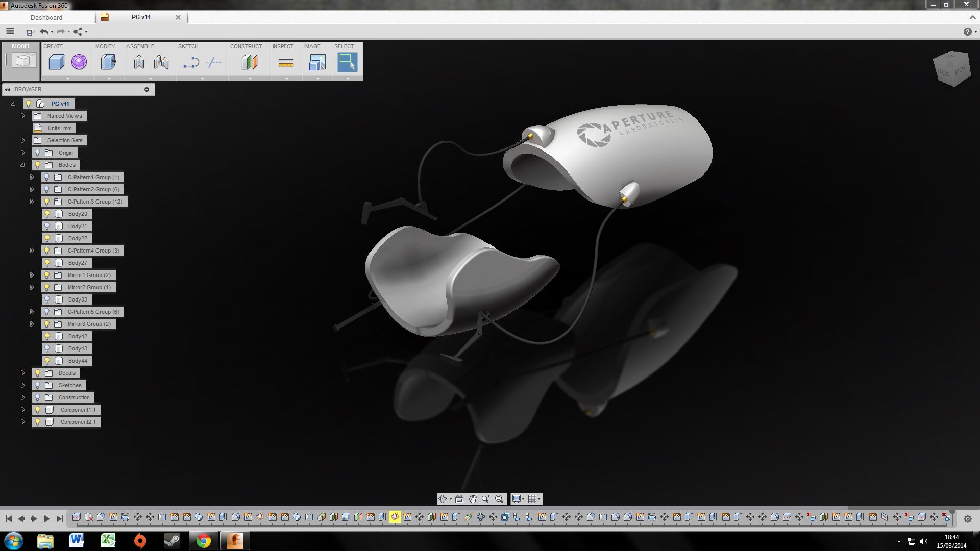Viewport: 980px width, 551px height.
Task: Open the CONSTRUCT menu label
Action: tap(246, 46)
